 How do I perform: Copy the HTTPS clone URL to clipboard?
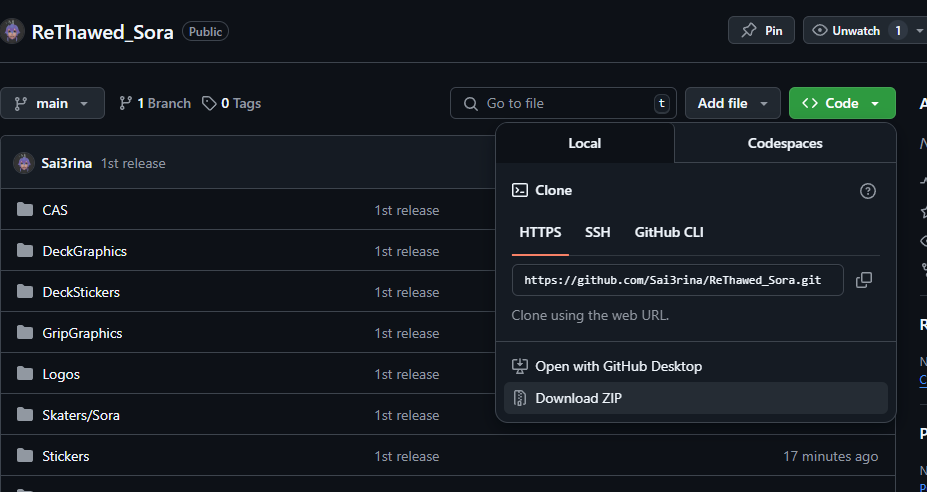(x=864, y=280)
